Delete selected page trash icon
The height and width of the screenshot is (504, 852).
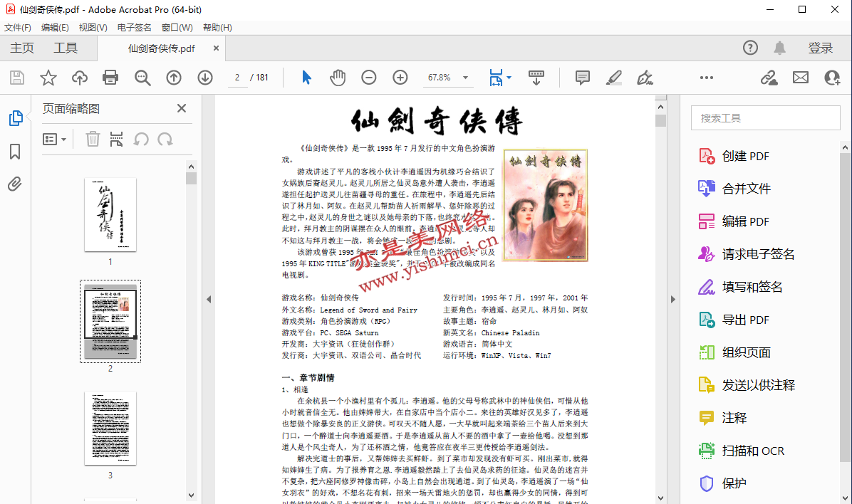coord(93,139)
